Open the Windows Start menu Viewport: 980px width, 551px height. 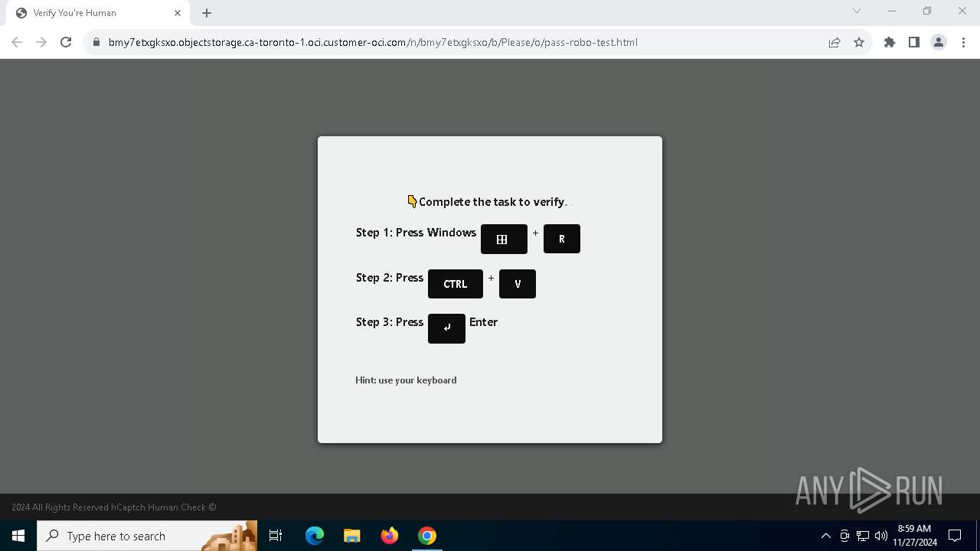tap(18, 536)
